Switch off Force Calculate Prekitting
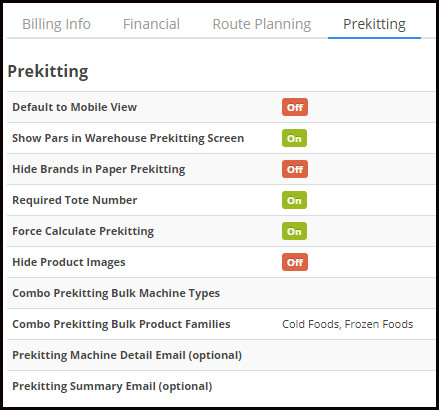Viewport: 439px width, 410px height. click(294, 231)
